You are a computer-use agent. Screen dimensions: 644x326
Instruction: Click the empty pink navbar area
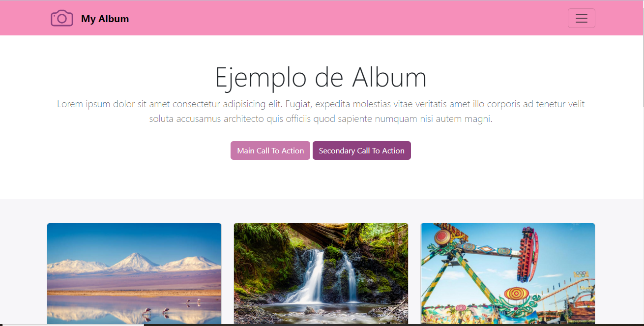coord(344,18)
